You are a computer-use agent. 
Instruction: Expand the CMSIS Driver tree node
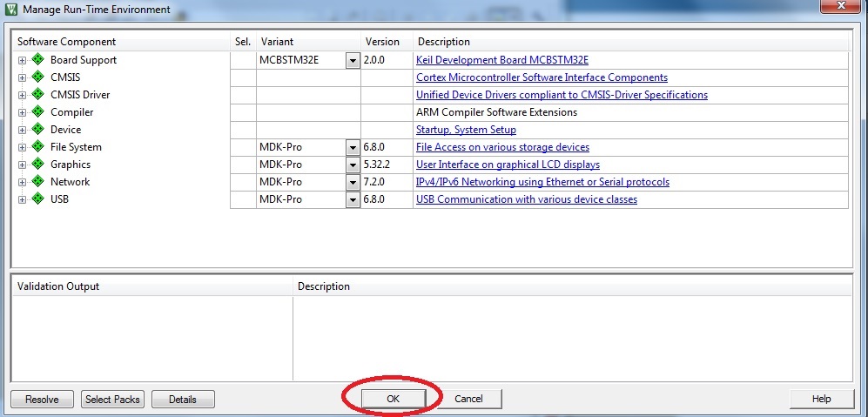pyautogui.click(x=22, y=95)
